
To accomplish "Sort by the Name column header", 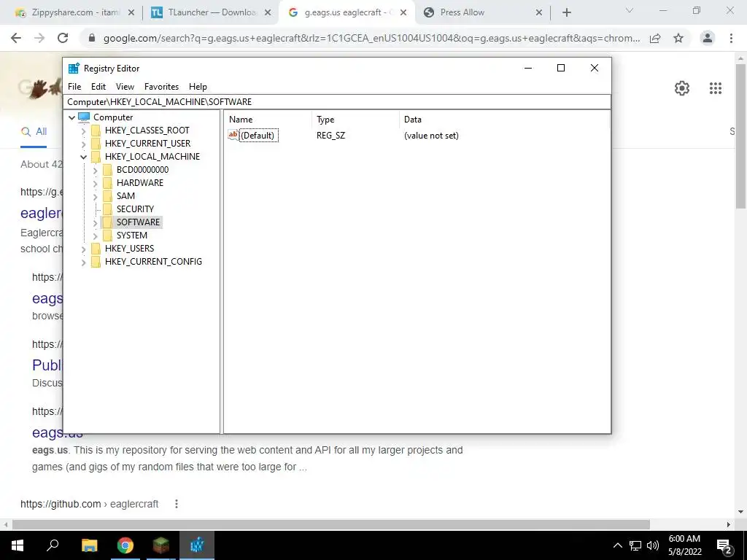I will 268,120.
